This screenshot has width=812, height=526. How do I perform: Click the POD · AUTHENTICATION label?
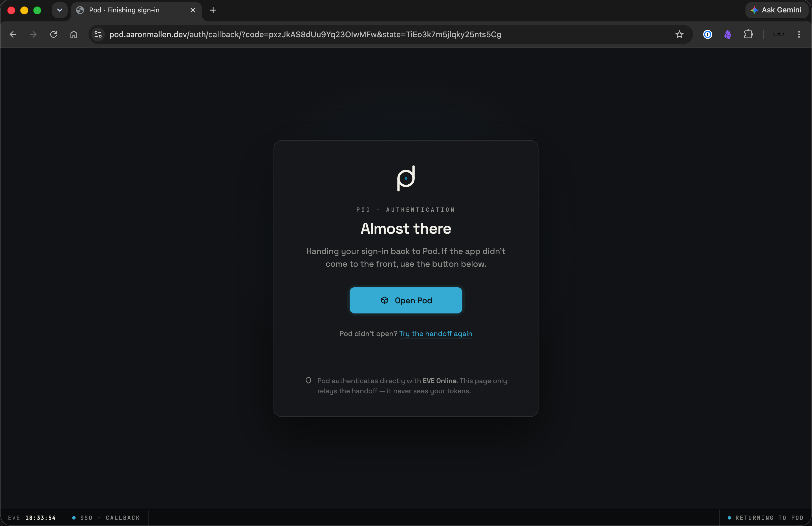click(x=406, y=210)
